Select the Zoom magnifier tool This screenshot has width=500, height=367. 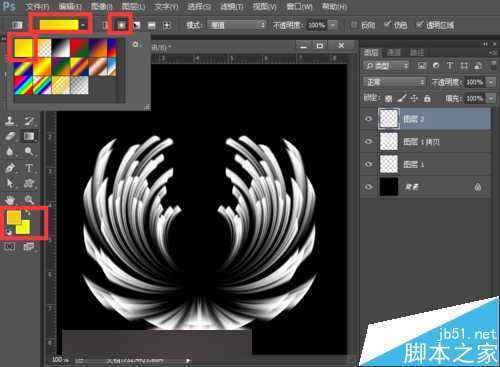[29, 200]
